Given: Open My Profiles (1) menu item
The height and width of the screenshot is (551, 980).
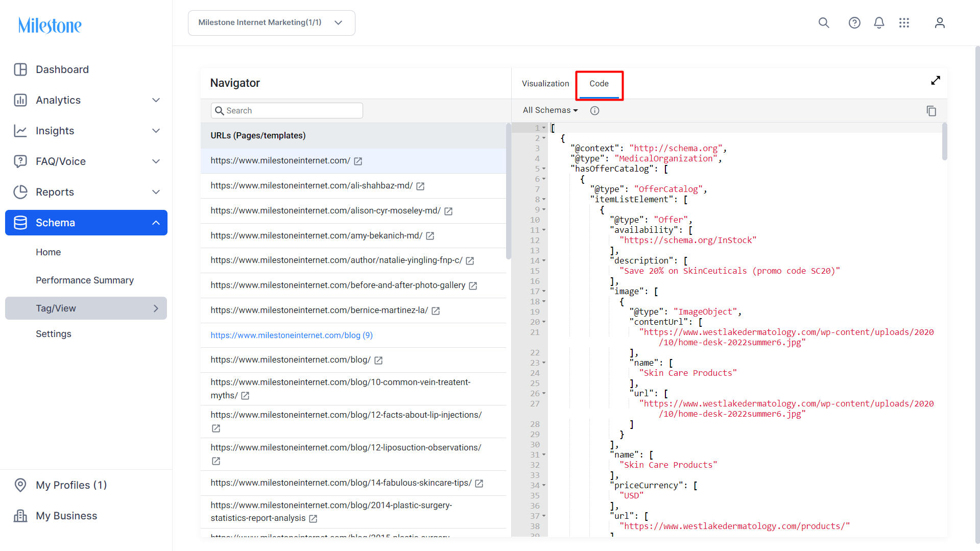Looking at the screenshot, I should (x=71, y=485).
